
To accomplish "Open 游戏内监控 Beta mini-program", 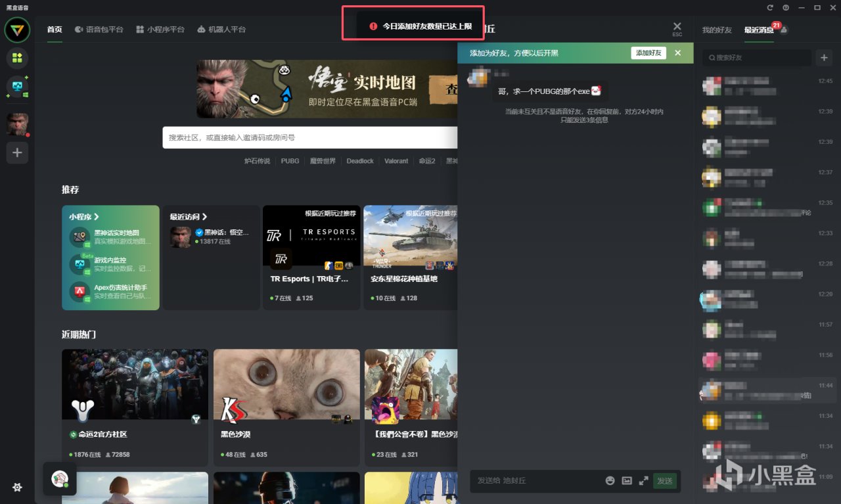I will [x=111, y=264].
